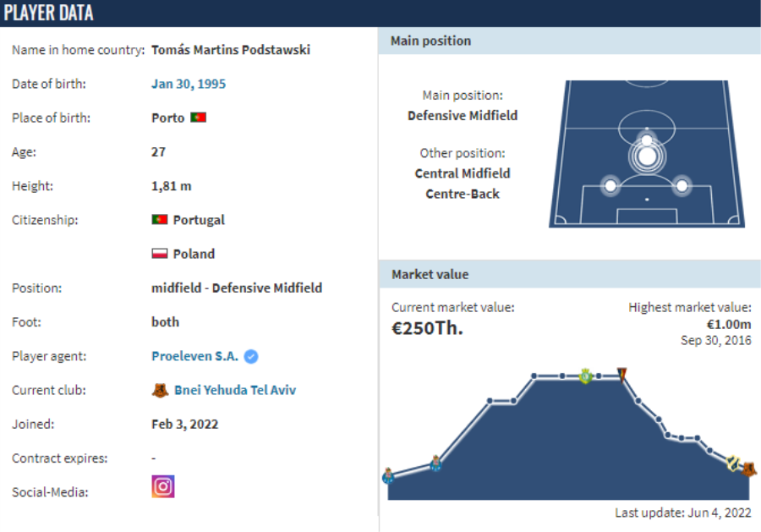Image resolution: width=761 pixels, height=532 pixels.
Task: Click the latest club crest at chart end
Action: (749, 469)
